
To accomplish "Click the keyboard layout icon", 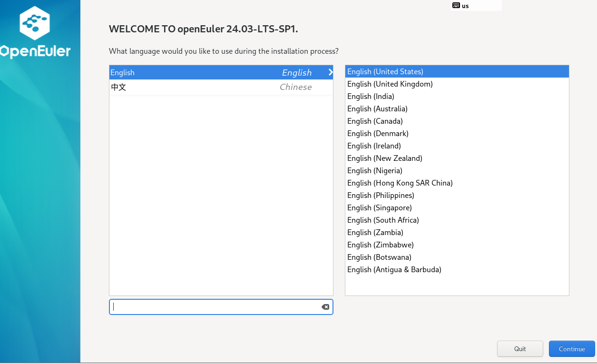I will [456, 6].
